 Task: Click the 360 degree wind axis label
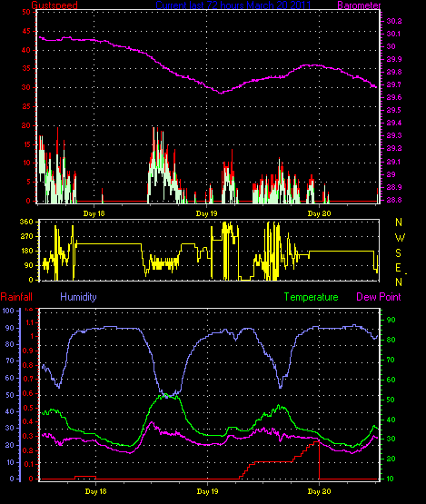tap(26, 222)
